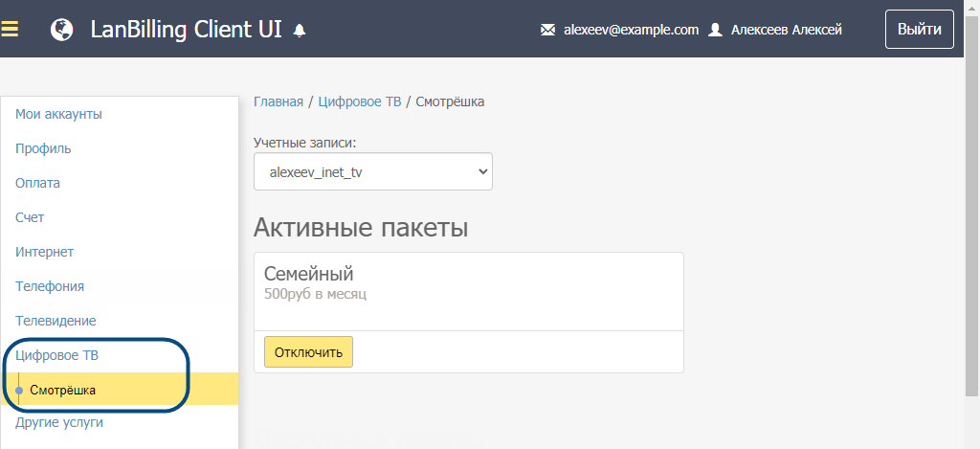
Task: Navigate to Интернет section
Action: coord(45,252)
